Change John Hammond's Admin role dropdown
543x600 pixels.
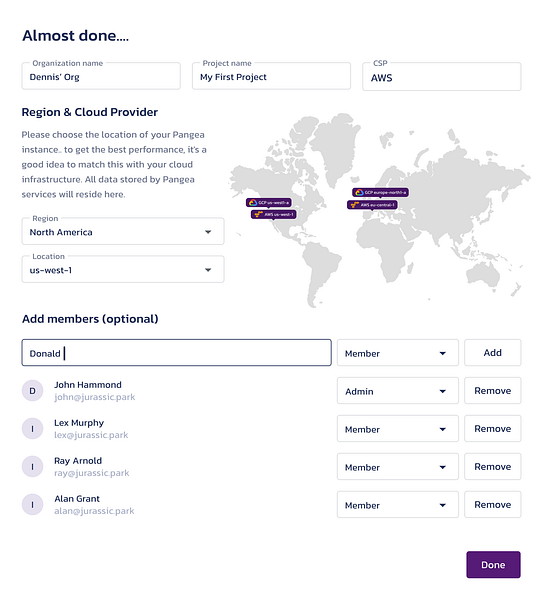coord(398,390)
